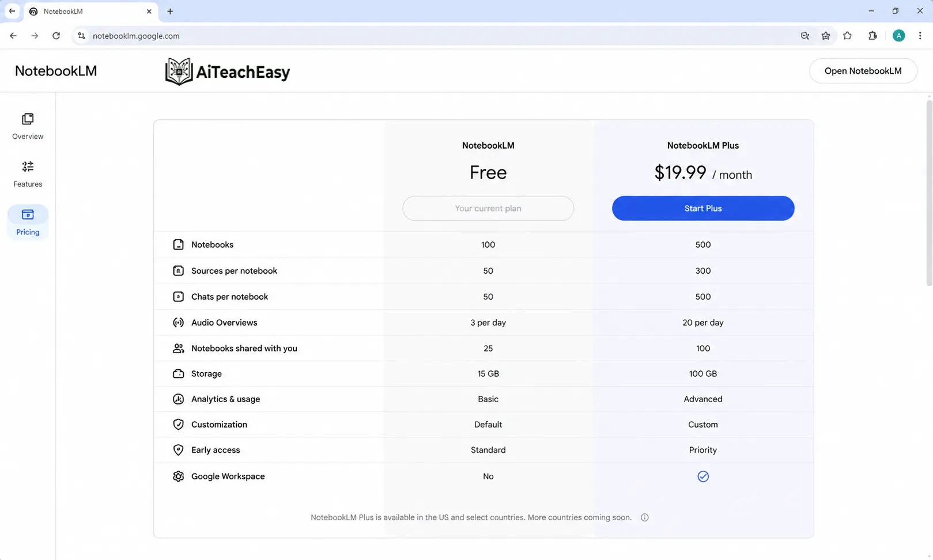Click the Storage row label
Viewport: 933px width, 560px height.
[x=206, y=374]
